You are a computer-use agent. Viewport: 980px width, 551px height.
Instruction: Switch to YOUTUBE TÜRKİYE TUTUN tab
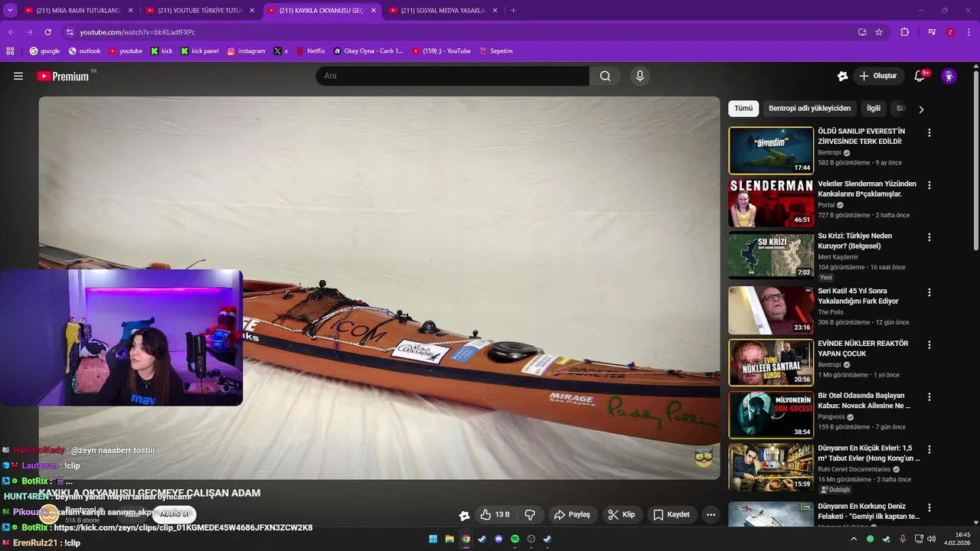pyautogui.click(x=200, y=11)
